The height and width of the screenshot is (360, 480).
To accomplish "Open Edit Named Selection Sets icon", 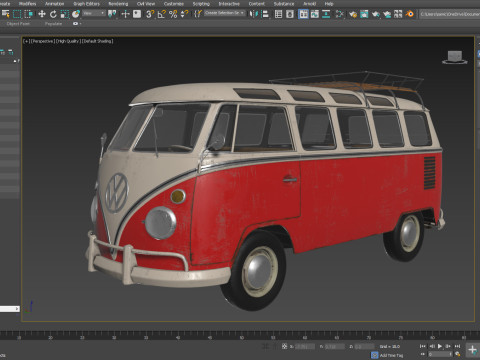I will [x=198, y=14].
